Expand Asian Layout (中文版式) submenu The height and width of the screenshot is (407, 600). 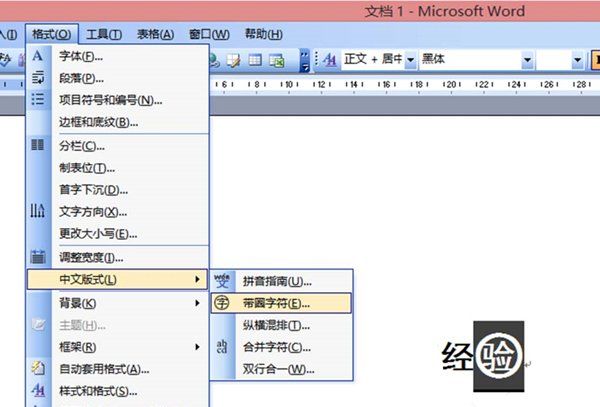118,280
